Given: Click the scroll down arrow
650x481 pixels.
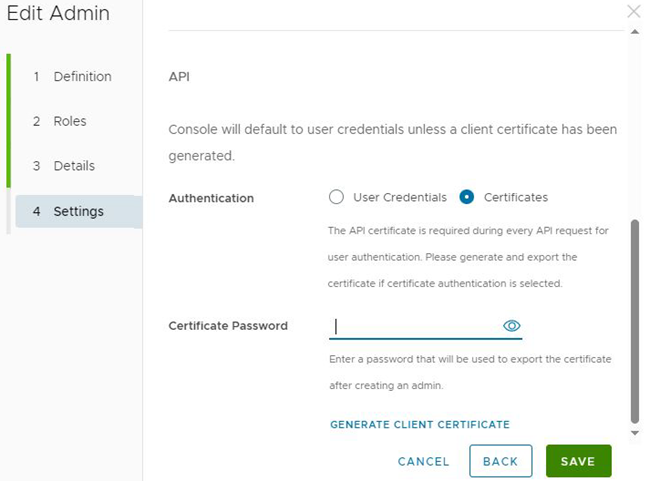Looking at the screenshot, I should [635, 433].
